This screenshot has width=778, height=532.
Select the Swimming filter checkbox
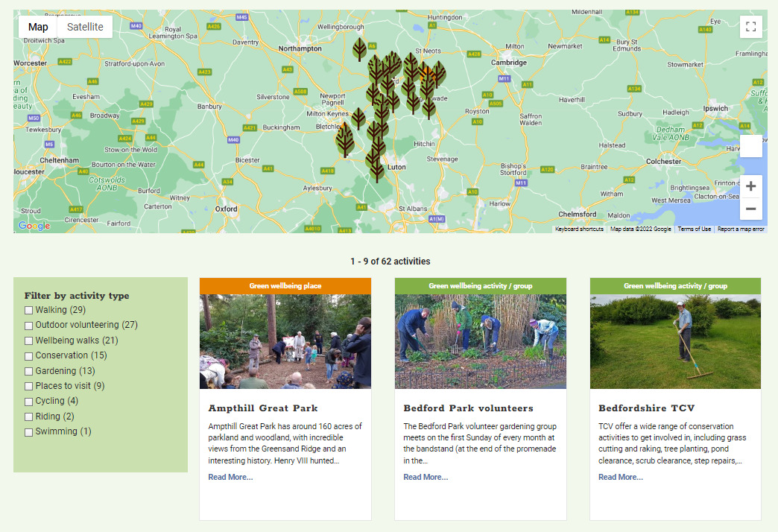pyautogui.click(x=29, y=432)
